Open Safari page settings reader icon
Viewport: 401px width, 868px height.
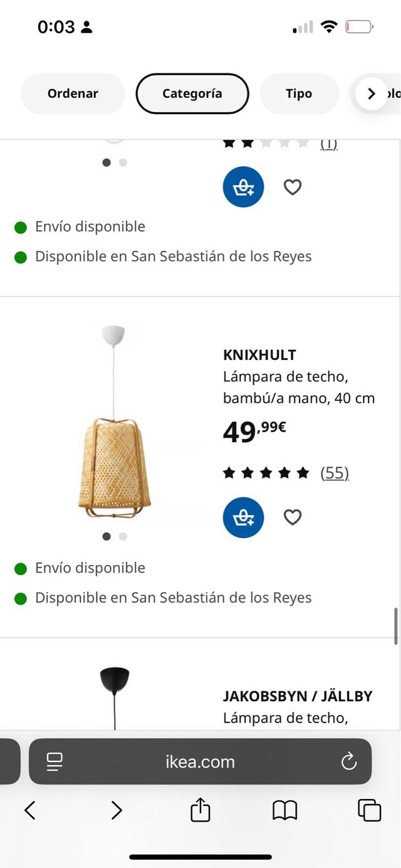coord(55,761)
